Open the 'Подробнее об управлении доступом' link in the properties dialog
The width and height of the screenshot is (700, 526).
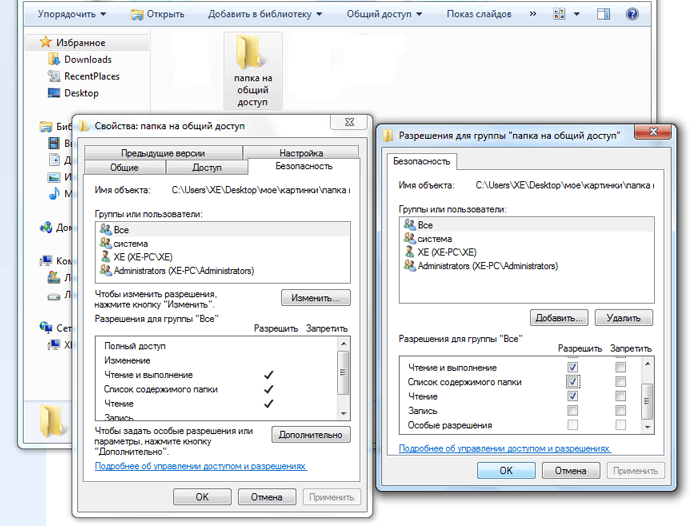coord(200,466)
